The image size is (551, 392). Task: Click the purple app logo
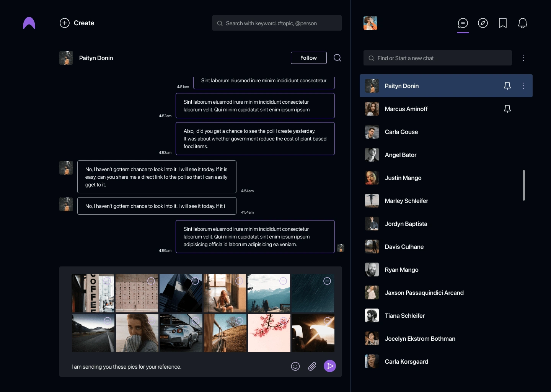pos(29,23)
